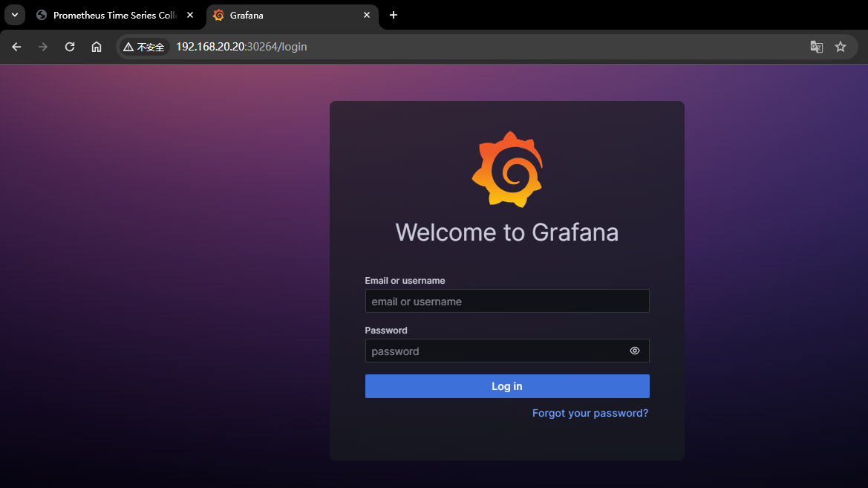Click the Email or username field

(x=507, y=301)
